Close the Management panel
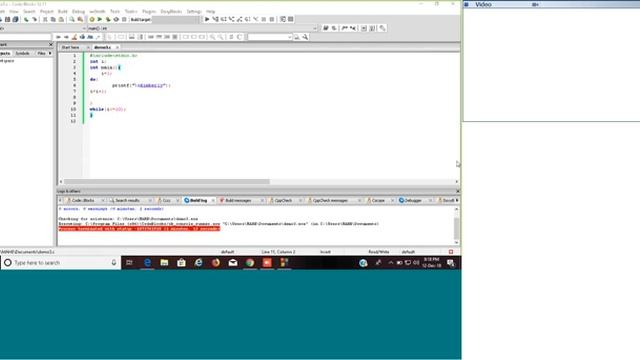Screen dimensions: 640x360 click(51, 44)
